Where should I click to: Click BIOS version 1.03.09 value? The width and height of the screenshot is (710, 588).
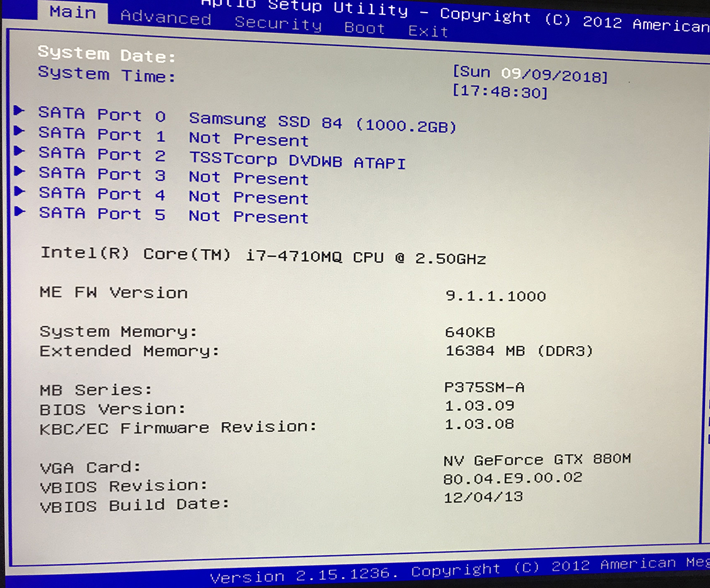pos(479,405)
